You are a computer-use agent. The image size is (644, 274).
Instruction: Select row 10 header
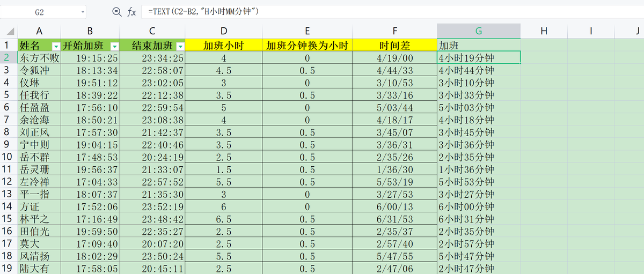[9, 157]
